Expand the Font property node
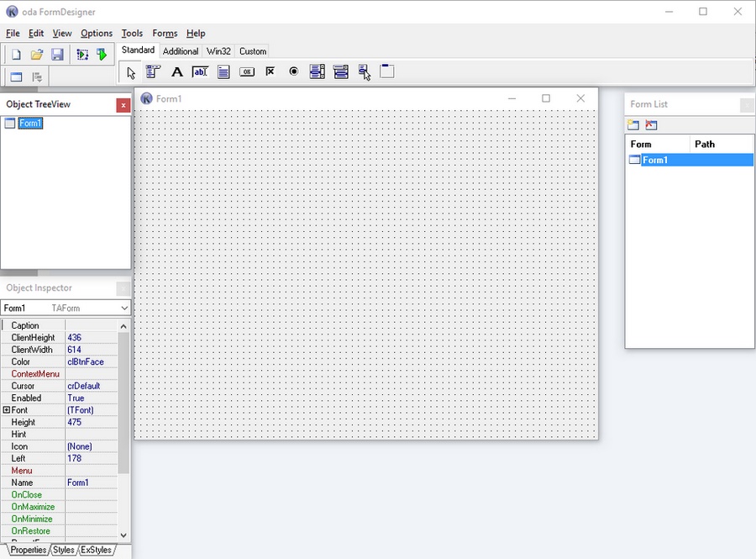 click(x=7, y=410)
